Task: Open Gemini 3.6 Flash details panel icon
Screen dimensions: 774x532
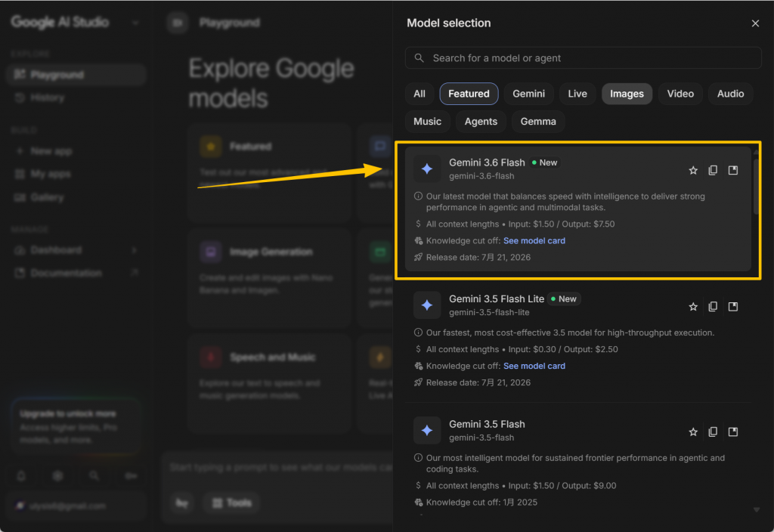Action: [x=733, y=170]
